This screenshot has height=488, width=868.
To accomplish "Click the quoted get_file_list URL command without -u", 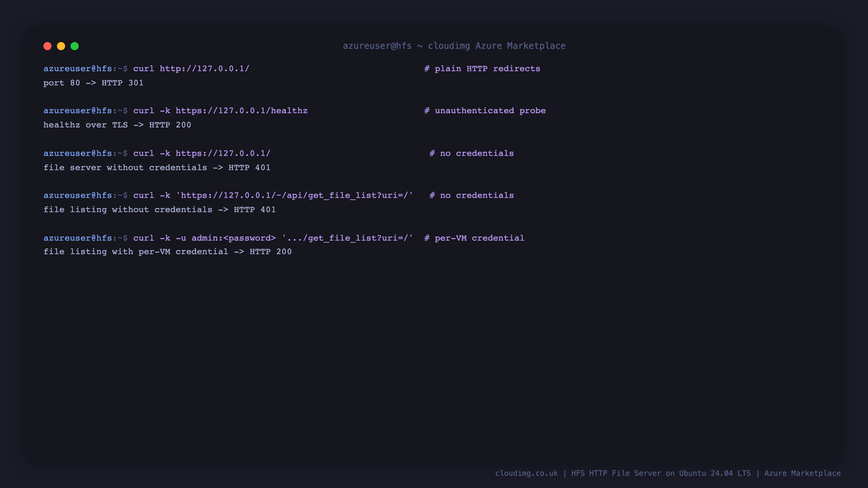I will click(x=273, y=195).
